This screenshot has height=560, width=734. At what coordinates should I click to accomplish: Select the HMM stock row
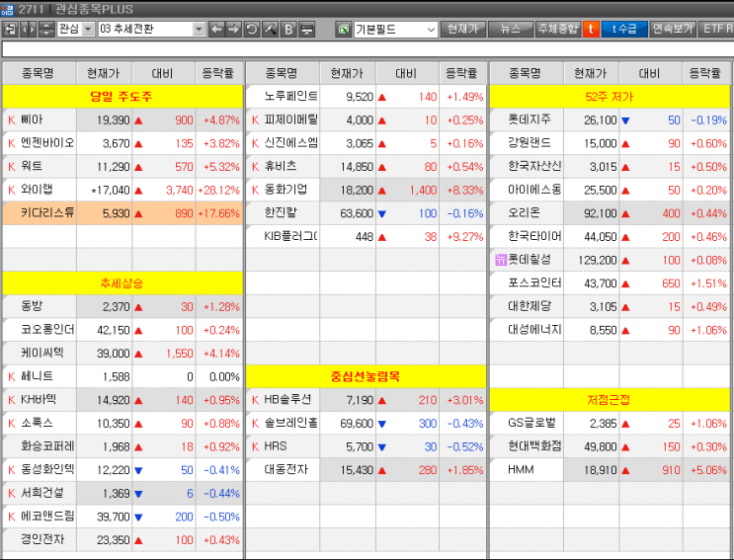pyautogui.click(x=610, y=470)
